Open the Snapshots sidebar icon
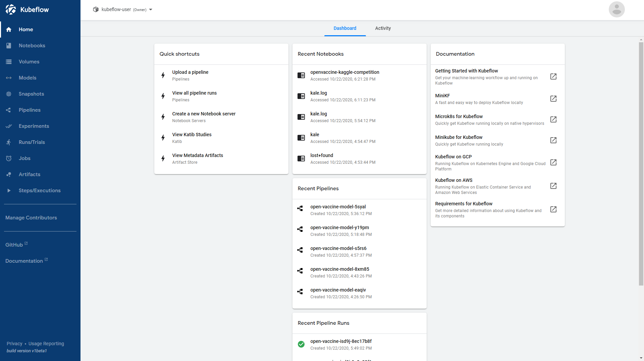Viewport: 644px width, 361px height. pos(9,94)
